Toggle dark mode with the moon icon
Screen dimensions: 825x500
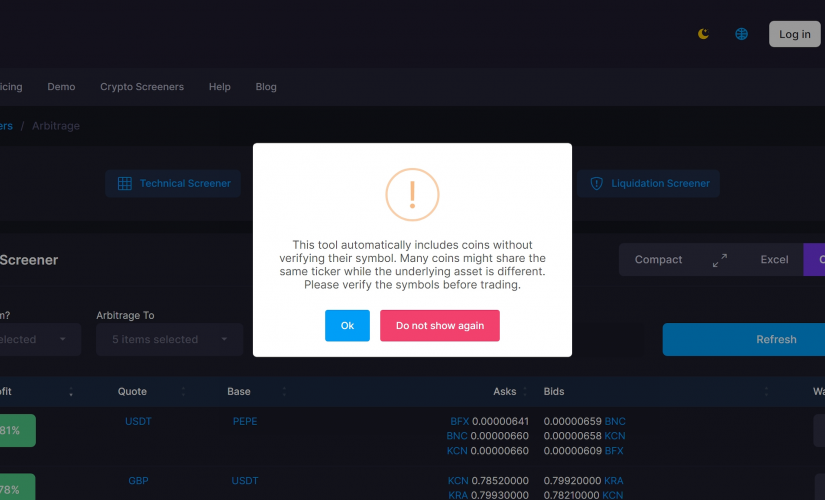tap(703, 34)
